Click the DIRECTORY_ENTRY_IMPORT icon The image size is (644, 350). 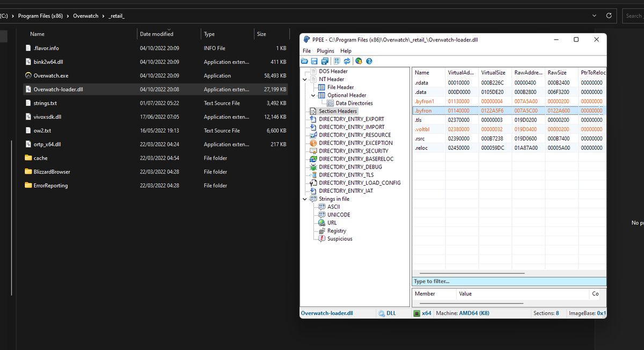(313, 127)
